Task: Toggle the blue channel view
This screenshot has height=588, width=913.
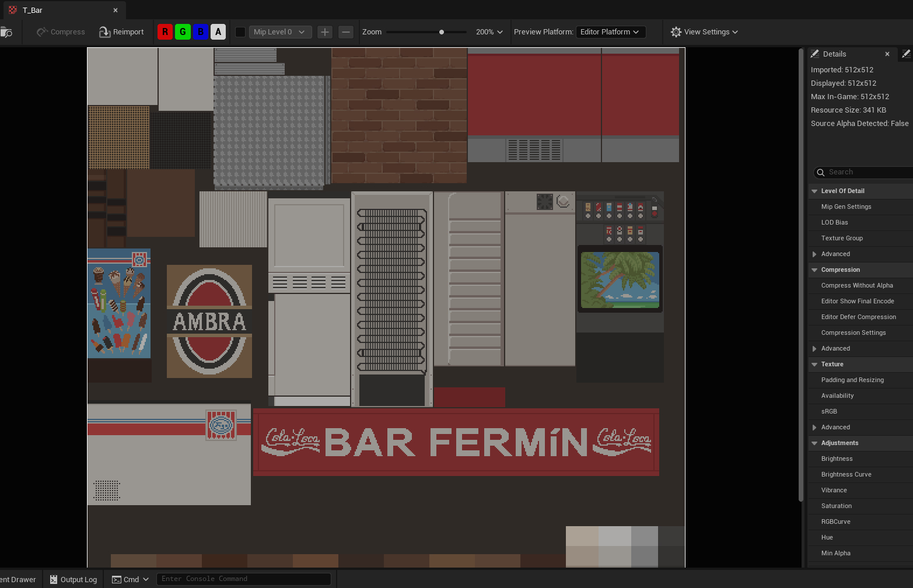Action: [x=201, y=32]
